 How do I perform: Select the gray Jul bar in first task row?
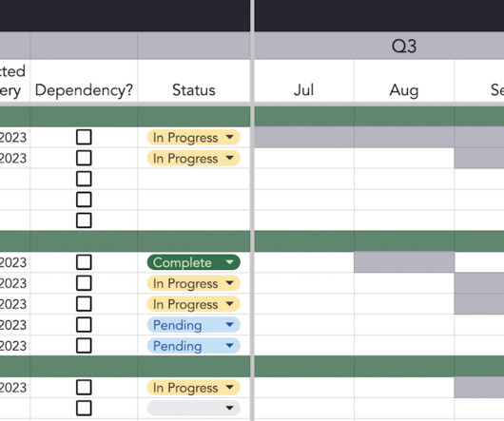pos(304,137)
